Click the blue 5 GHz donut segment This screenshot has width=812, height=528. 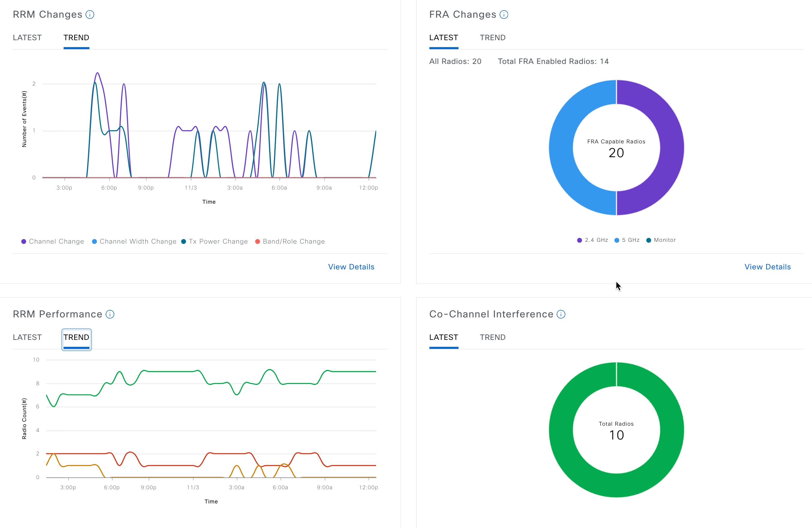pyautogui.click(x=561, y=147)
